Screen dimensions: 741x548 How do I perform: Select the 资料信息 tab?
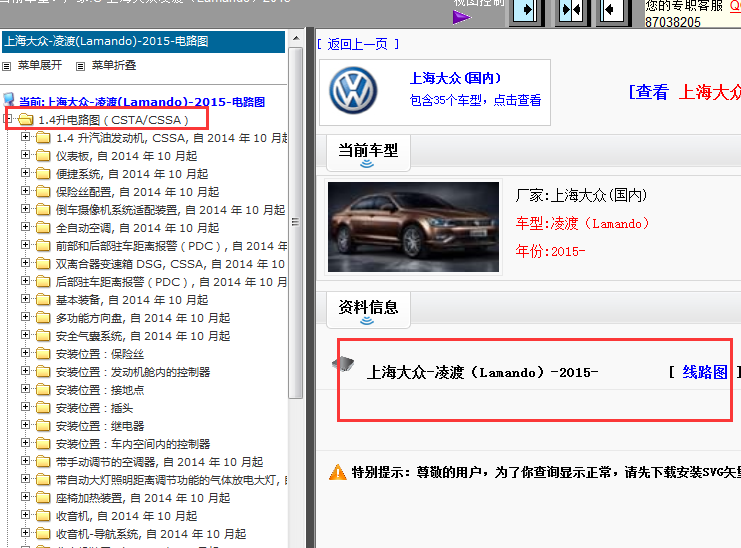tap(368, 309)
